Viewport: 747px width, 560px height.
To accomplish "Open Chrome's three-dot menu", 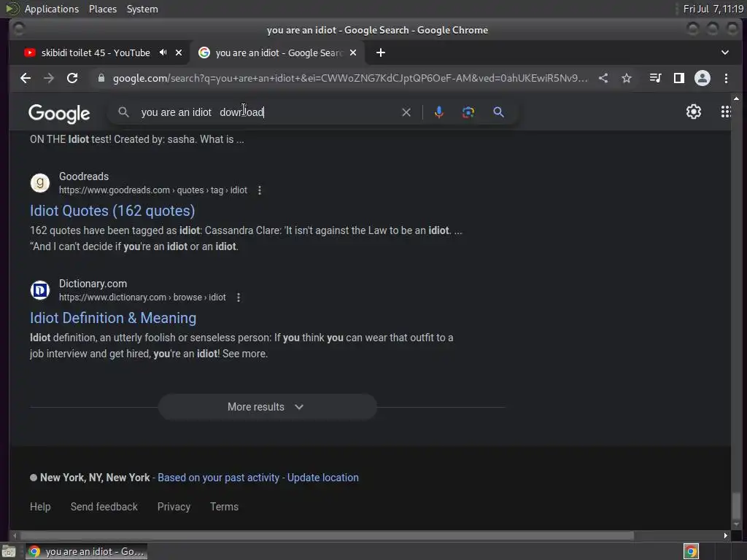I will (726, 78).
